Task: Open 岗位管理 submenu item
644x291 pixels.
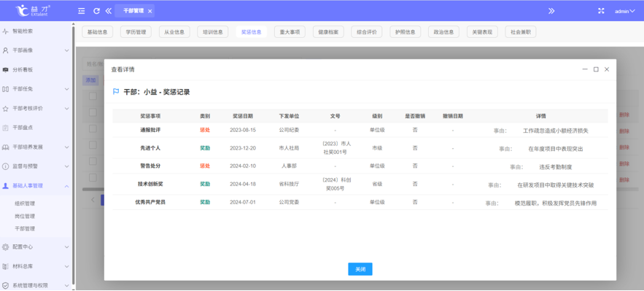Action: point(25,217)
